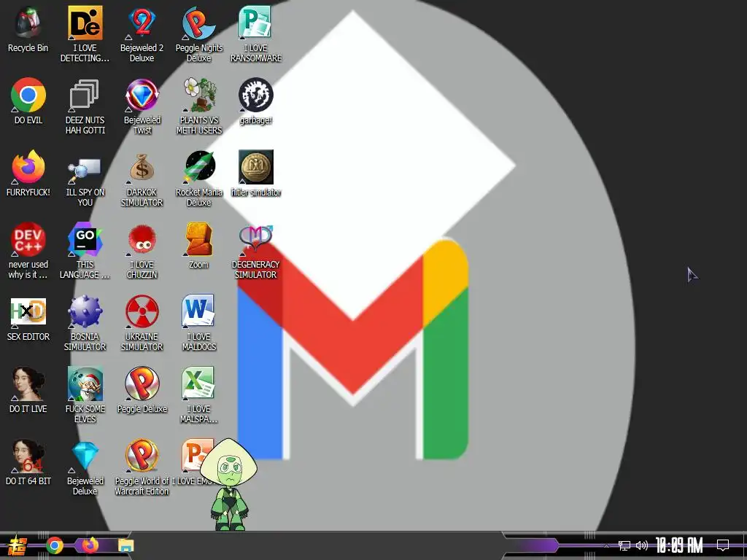This screenshot has height=560, width=747.
Task: Select Peggle World of Warcraft Edition icon
Action: (x=142, y=456)
